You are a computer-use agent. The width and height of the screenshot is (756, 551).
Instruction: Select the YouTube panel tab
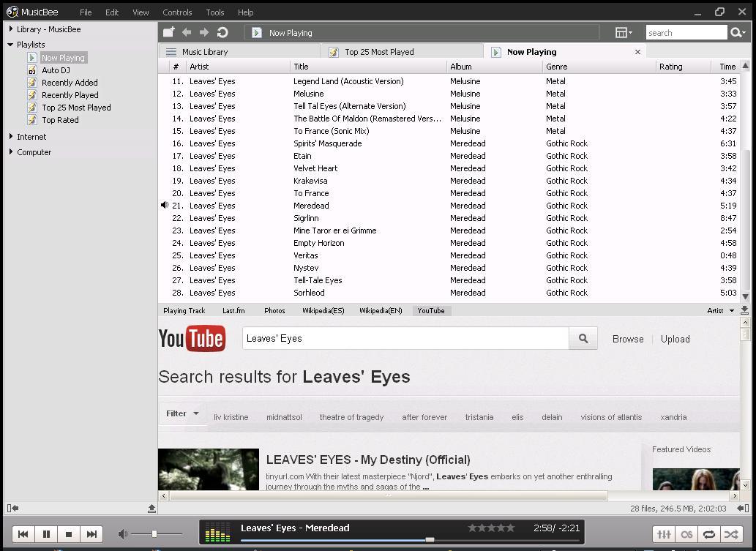coord(431,310)
